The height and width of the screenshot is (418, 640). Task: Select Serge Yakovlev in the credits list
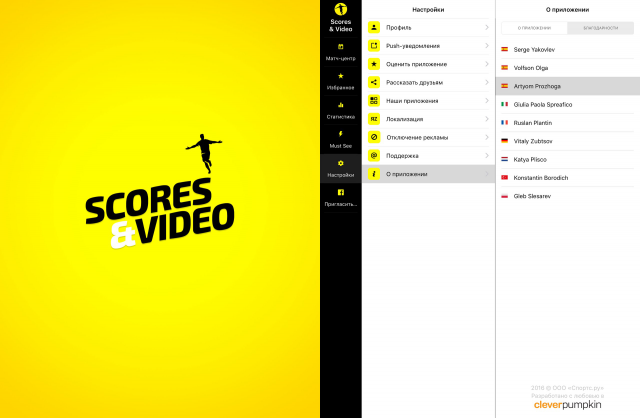[568, 49]
